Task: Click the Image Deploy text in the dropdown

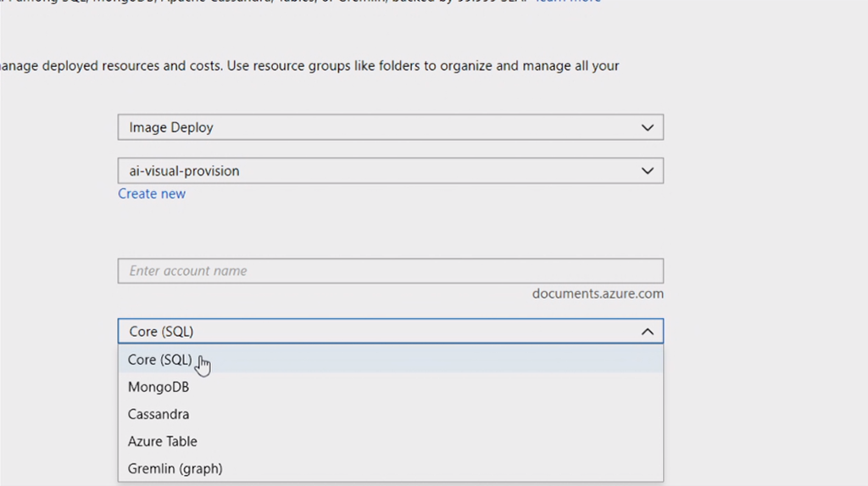Action: (171, 128)
